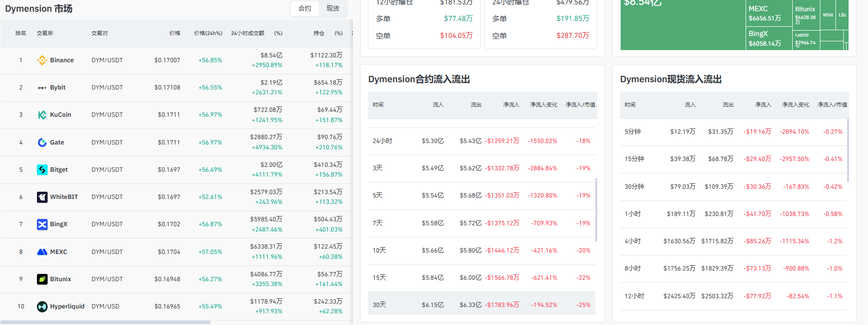
Task: Click the horizontal scrollbar under market table
Action: tap(105, 322)
